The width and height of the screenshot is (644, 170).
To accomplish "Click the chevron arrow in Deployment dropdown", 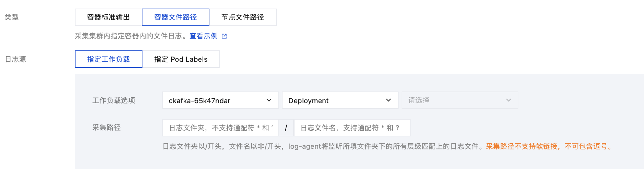I will [388, 100].
